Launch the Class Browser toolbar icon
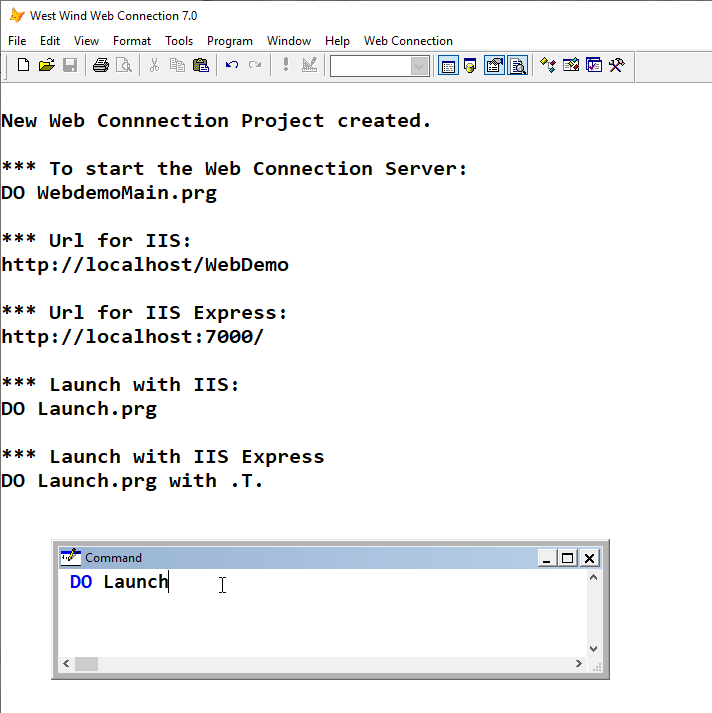This screenshot has width=712, height=713. 547,65
